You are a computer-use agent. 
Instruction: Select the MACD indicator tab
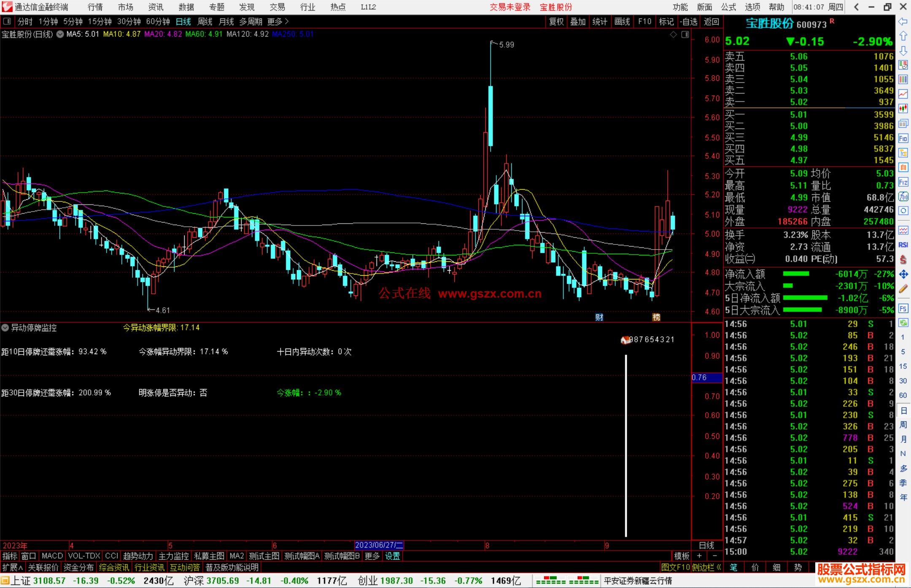click(x=52, y=556)
